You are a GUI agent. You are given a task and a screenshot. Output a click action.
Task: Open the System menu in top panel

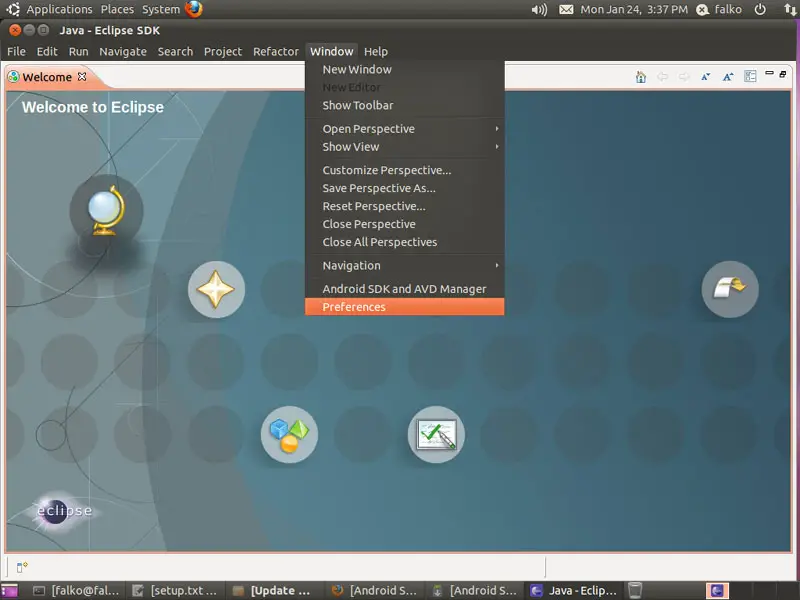coord(161,10)
